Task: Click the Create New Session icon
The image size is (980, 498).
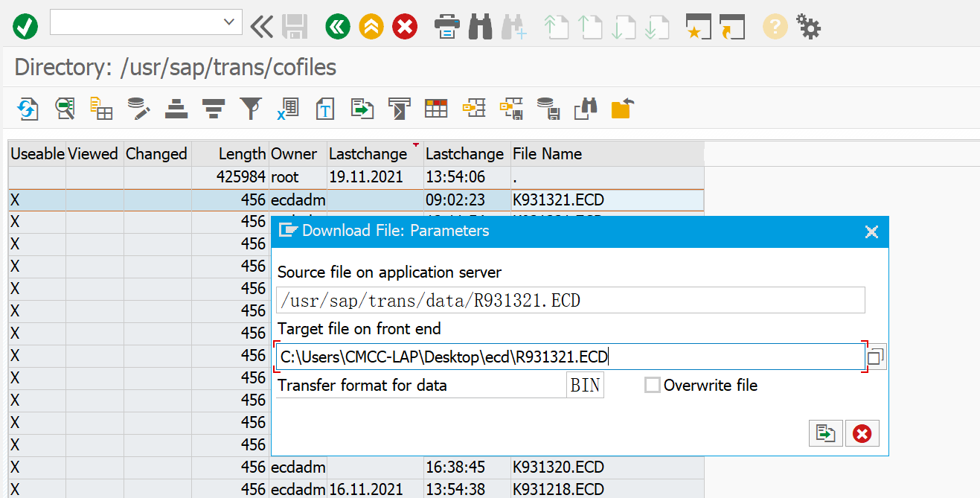Action: pyautogui.click(x=698, y=28)
